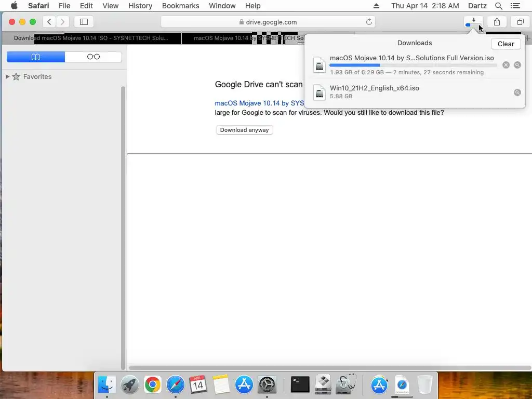Viewport: 532px width, 399px height.
Task: Go forward with the forward arrow
Action: point(62,22)
